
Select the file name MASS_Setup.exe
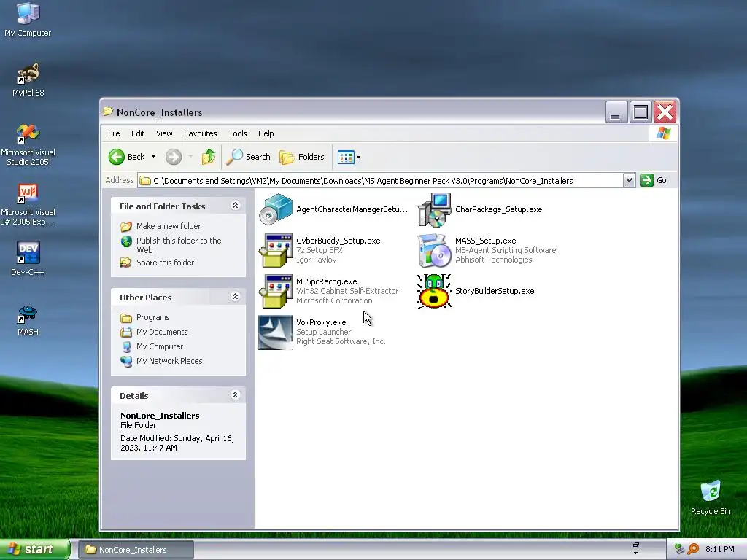point(485,241)
